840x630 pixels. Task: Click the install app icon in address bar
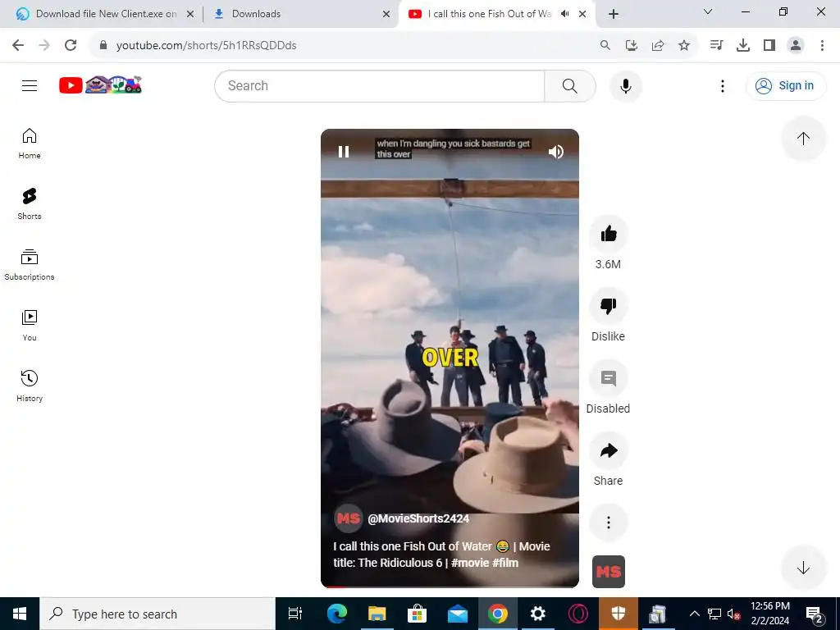(632, 45)
